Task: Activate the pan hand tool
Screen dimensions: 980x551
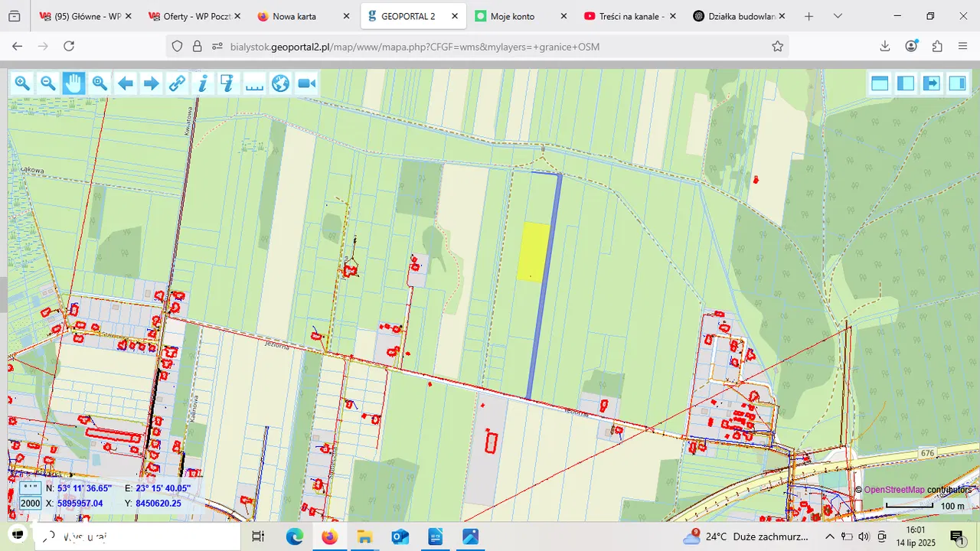Action: [x=73, y=83]
